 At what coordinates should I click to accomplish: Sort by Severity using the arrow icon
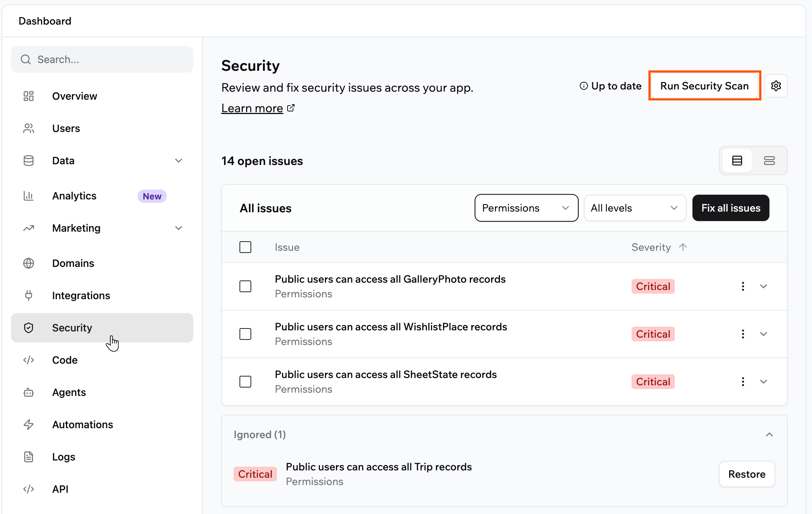[x=683, y=247]
